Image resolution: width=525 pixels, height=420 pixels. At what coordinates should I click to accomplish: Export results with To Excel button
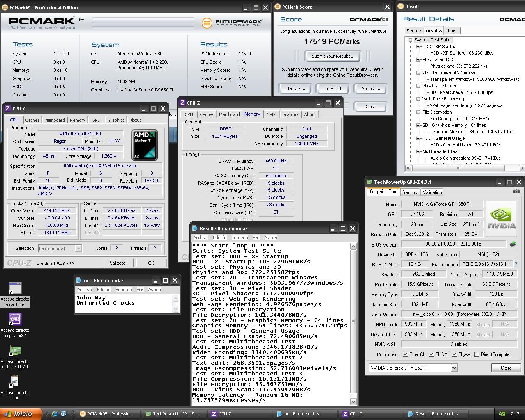tap(333, 89)
